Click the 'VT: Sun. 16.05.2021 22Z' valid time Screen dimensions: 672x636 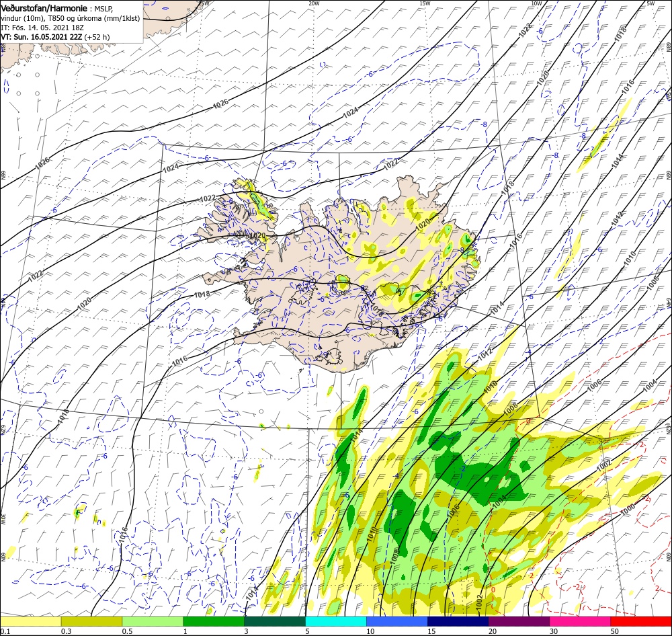[41, 37]
